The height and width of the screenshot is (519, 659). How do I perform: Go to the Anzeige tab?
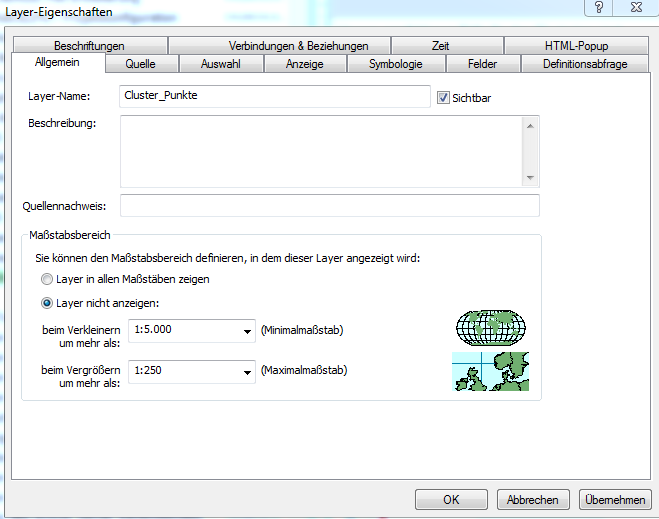pos(305,64)
